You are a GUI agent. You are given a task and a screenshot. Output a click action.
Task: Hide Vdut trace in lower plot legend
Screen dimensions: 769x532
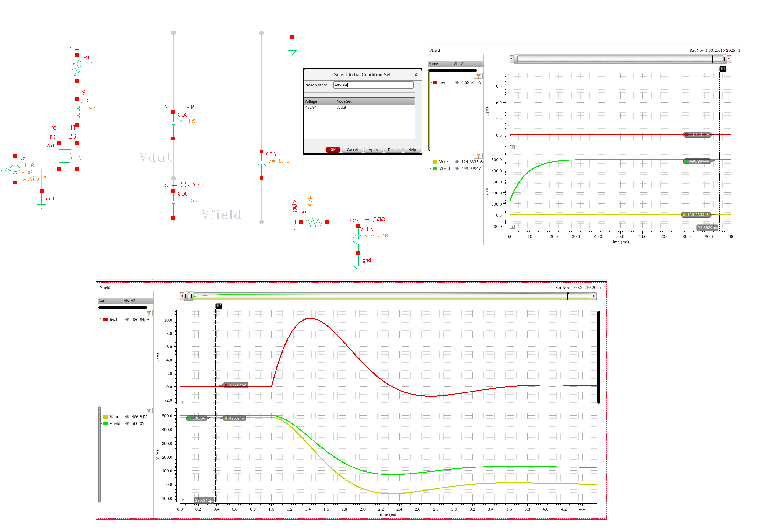(x=127, y=417)
